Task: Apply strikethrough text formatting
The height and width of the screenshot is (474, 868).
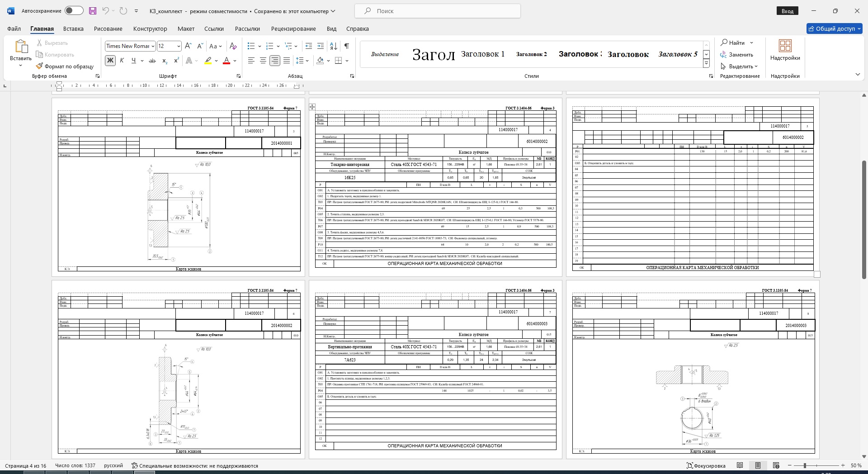Action: [x=152, y=61]
